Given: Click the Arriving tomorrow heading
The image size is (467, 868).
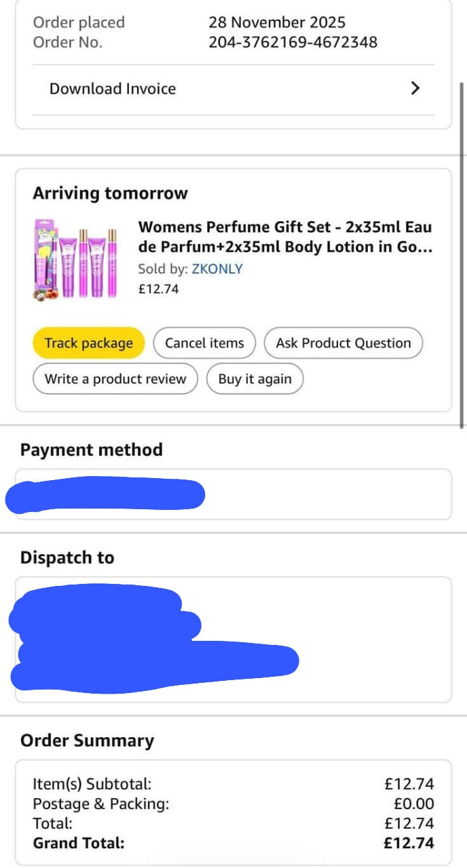Looking at the screenshot, I should [x=110, y=193].
